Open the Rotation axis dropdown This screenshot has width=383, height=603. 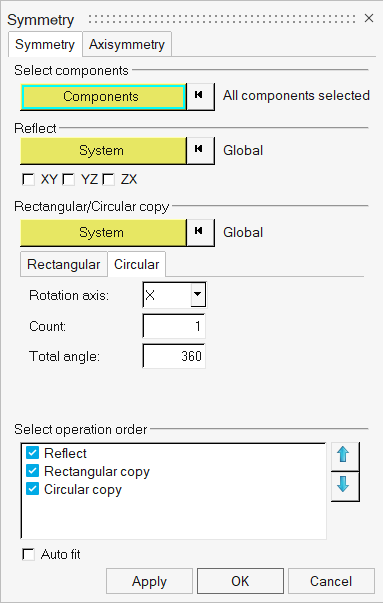click(x=198, y=295)
